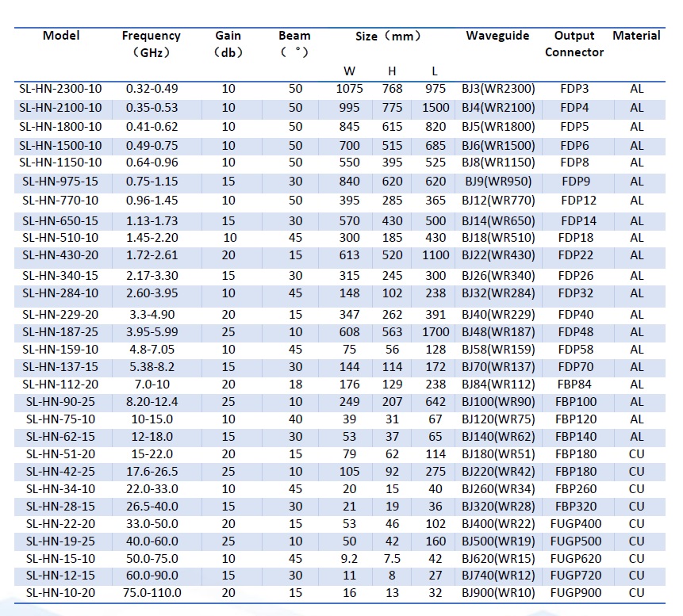Click length value 1700

point(436,331)
